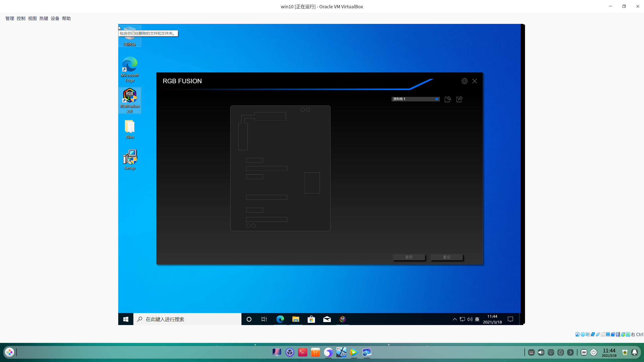Image resolution: width=644 pixels, height=362 pixels.
Task: Open the 设备 menu in VirtualBox
Action: pyautogui.click(x=55, y=18)
